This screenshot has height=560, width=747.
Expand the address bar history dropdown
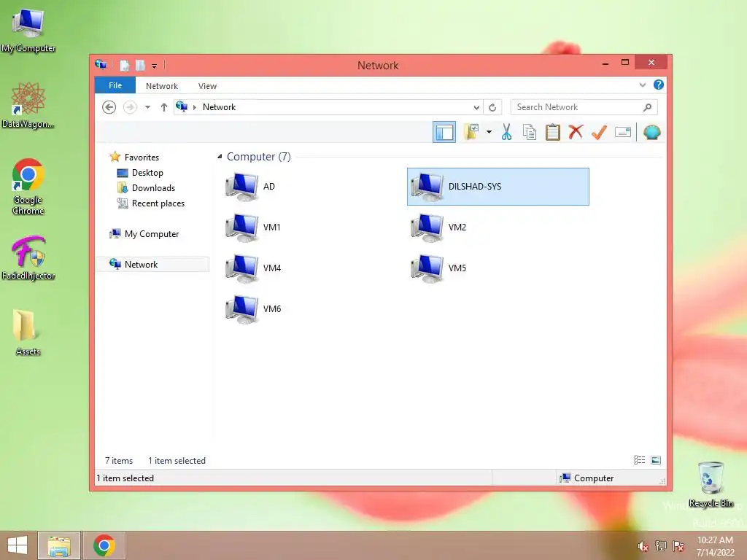476,107
